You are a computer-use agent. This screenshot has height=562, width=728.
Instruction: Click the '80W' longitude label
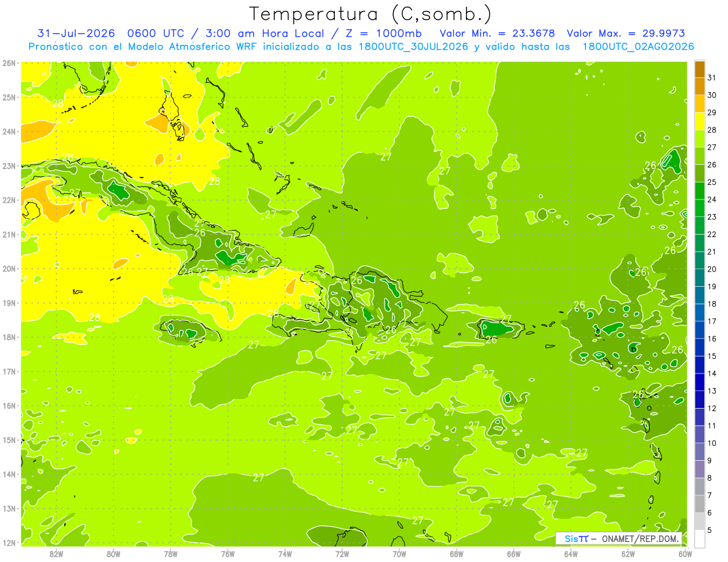tap(113, 554)
